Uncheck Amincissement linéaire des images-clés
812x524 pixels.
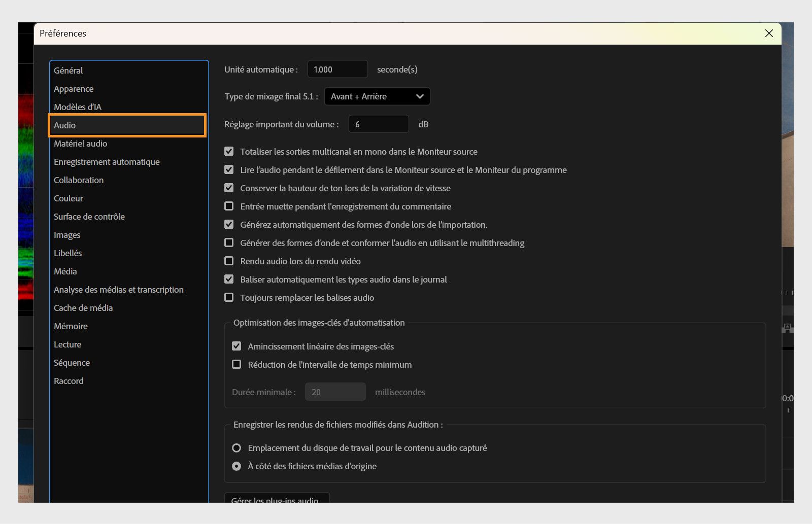tap(236, 346)
